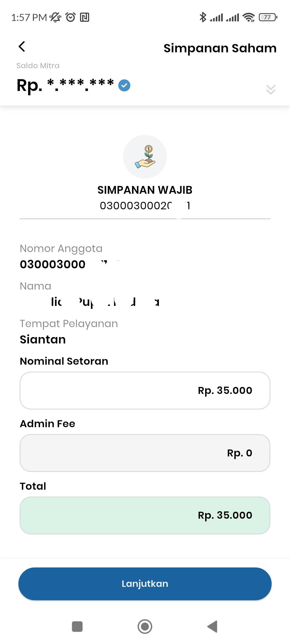
Task: Tap the SIMPANAN WAJIB account number
Action: pos(145,206)
